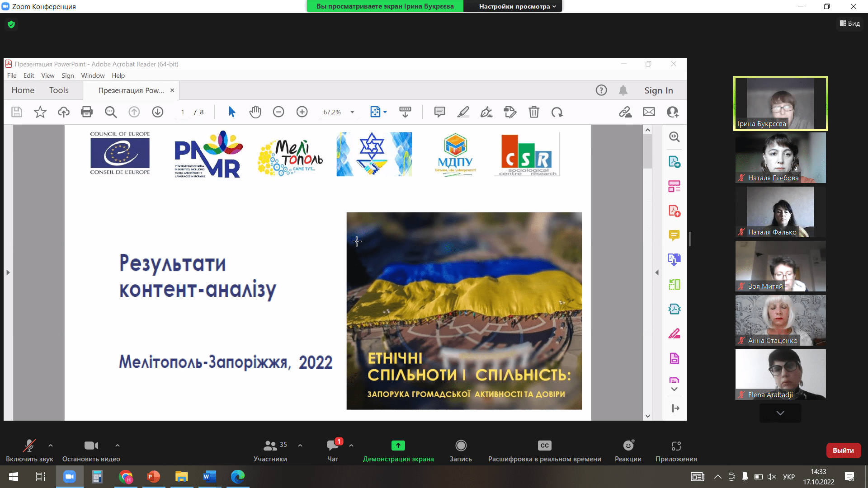Click the red Выйти leave button
Viewport: 868px width, 488px height.
coord(843,450)
